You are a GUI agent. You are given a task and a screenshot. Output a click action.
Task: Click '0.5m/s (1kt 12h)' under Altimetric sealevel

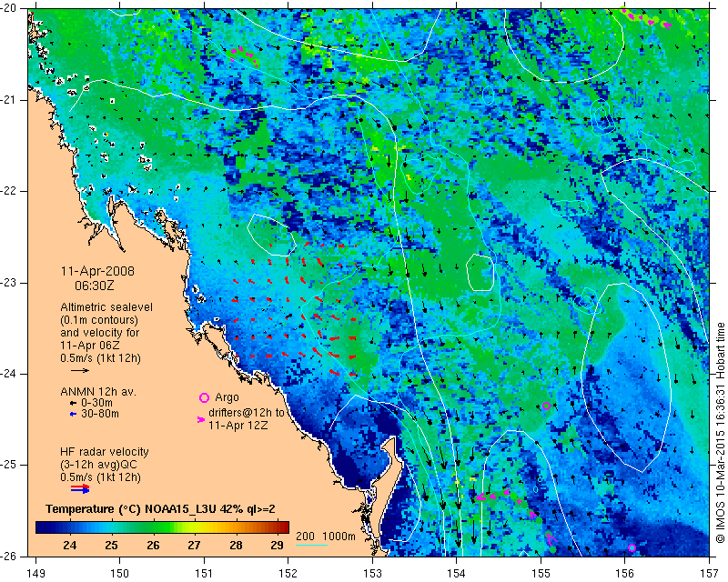tap(100, 357)
